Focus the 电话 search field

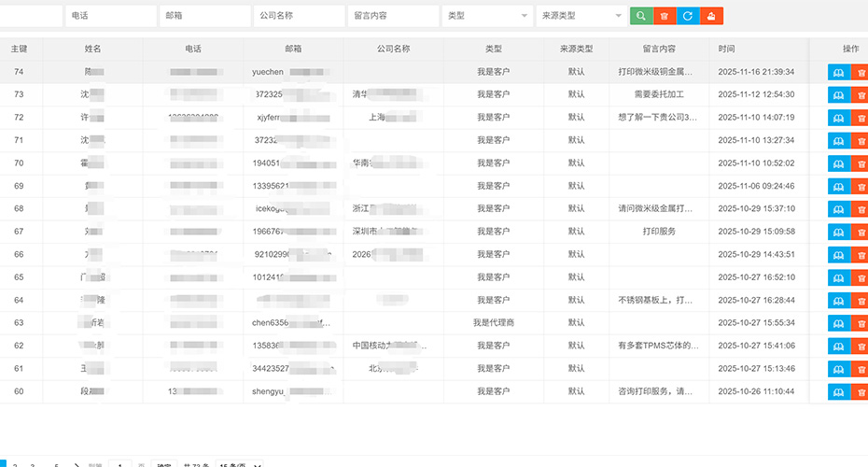[x=111, y=16]
